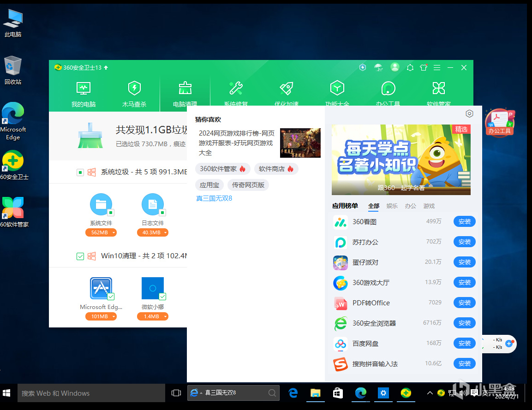Install 360安全浏览器
532x410 pixels.
[x=465, y=323]
